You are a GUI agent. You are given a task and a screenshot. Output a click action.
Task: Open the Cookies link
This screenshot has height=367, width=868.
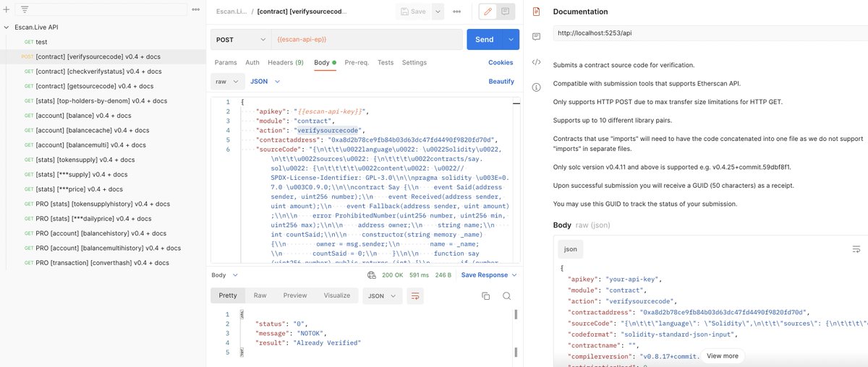[x=501, y=63]
